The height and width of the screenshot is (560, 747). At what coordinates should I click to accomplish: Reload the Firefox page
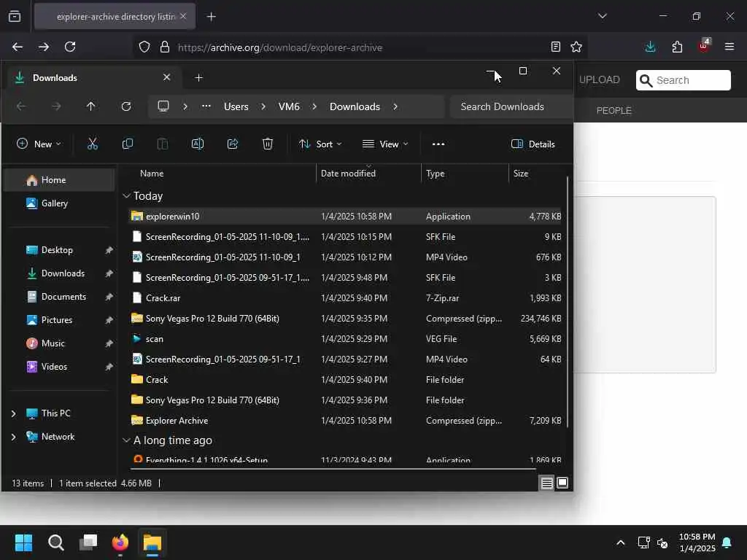70,47
